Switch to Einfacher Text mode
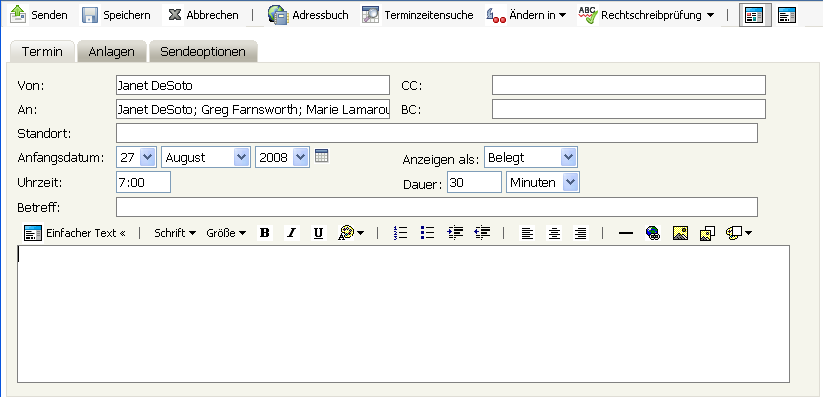The image size is (823, 397). point(86,233)
